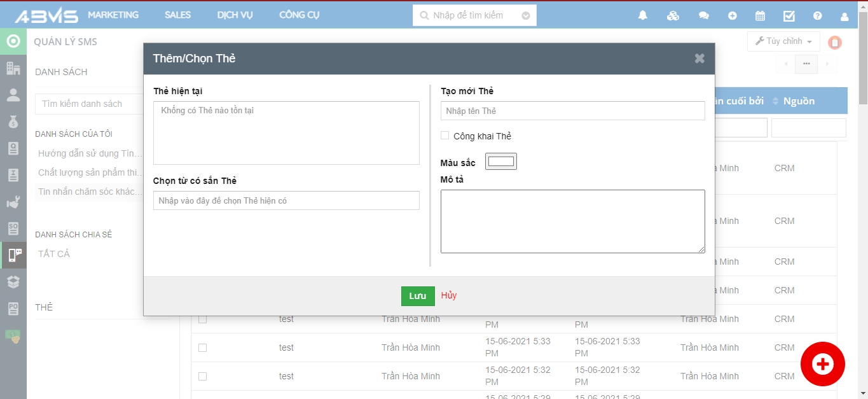Click the Hủy link
Viewport: 868px width, 399px height.
[449, 295]
